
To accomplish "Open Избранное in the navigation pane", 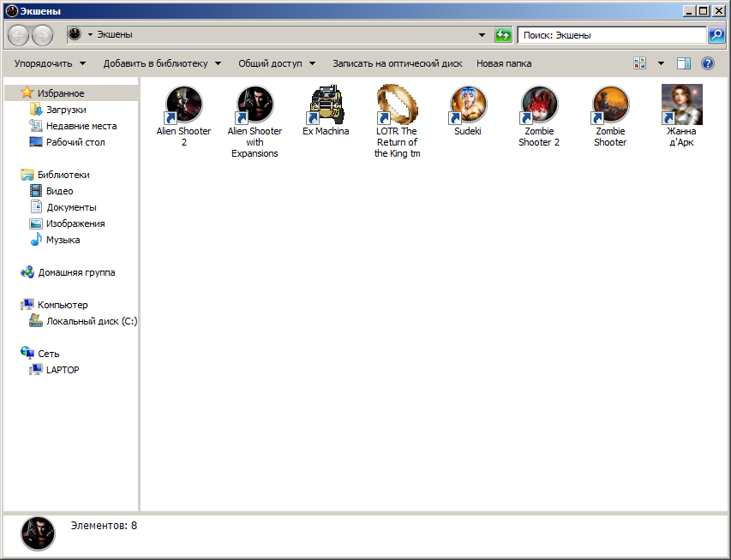I will (61, 93).
